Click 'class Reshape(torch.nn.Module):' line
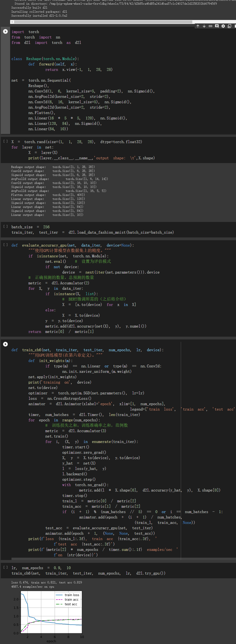236x644 pixels. pos(45,59)
